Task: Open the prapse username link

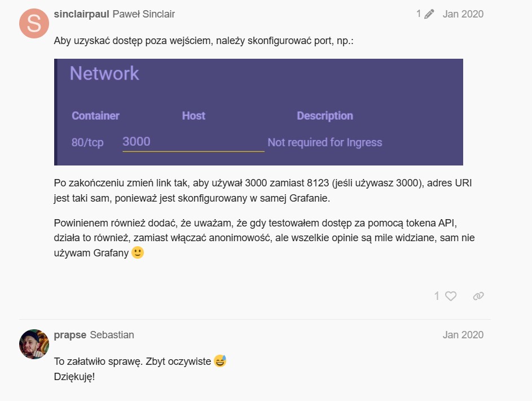Action: [70, 335]
